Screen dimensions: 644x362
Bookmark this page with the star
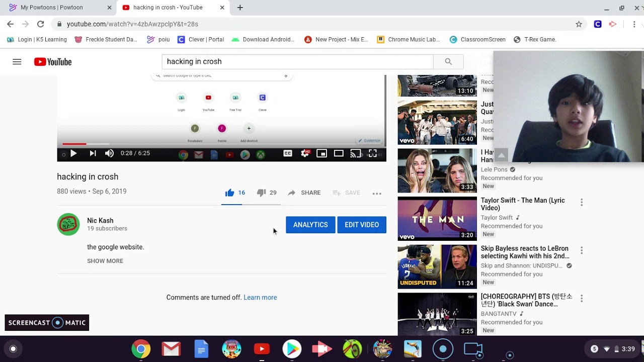[579, 24]
